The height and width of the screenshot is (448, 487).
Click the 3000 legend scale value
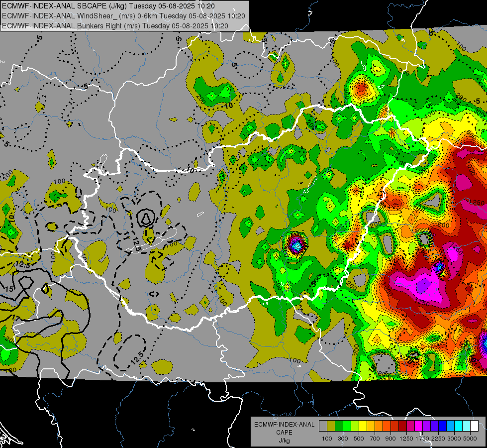pyautogui.click(x=454, y=439)
